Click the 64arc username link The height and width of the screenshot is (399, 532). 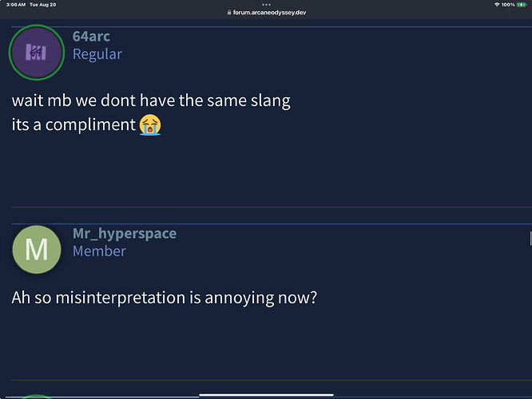click(91, 36)
